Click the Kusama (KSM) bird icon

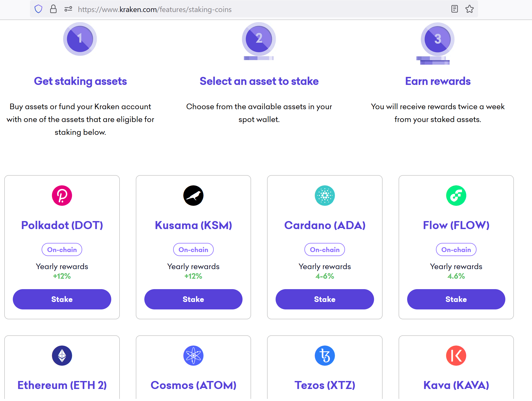click(x=193, y=195)
